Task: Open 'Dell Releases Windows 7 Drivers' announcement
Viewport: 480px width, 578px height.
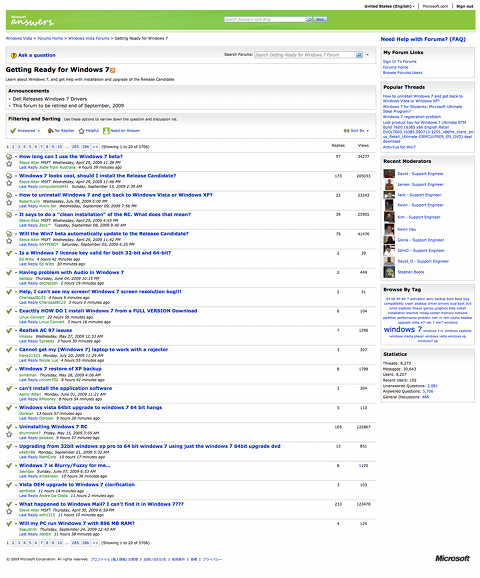Action: [x=50, y=99]
